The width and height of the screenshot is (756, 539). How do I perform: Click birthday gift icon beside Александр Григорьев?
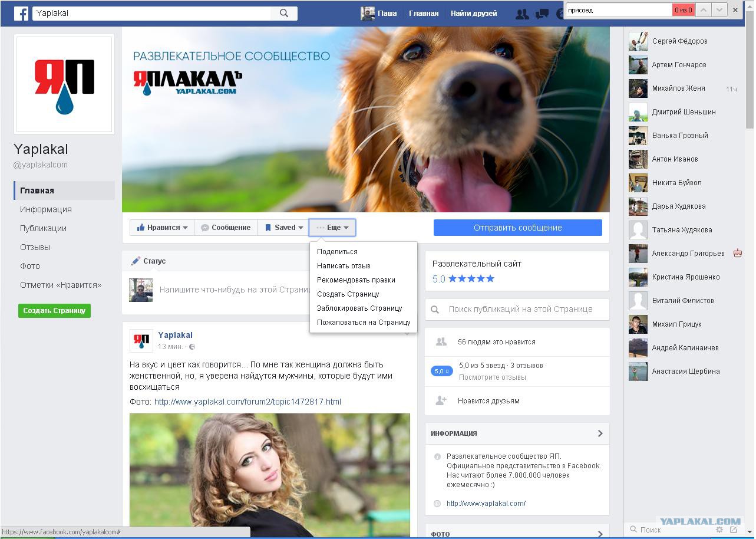tap(738, 253)
